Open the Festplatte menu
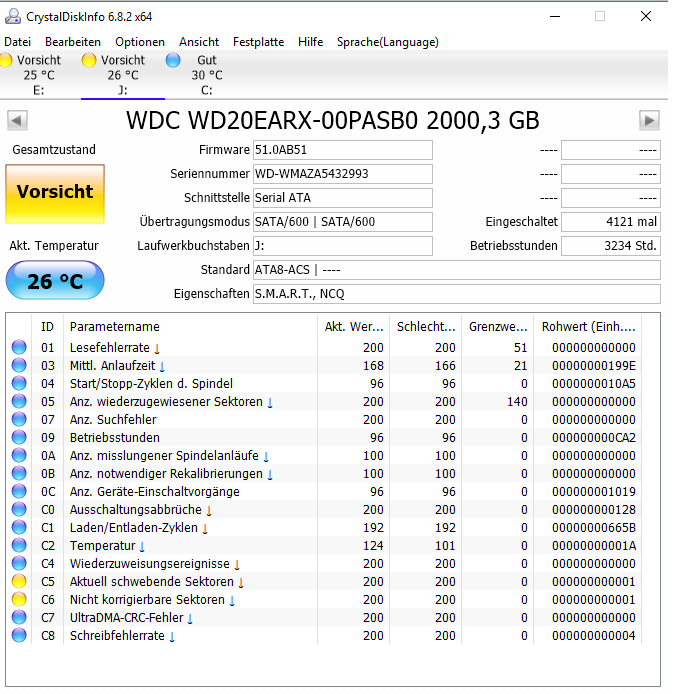The height and width of the screenshot is (694, 700). click(x=258, y=42)
